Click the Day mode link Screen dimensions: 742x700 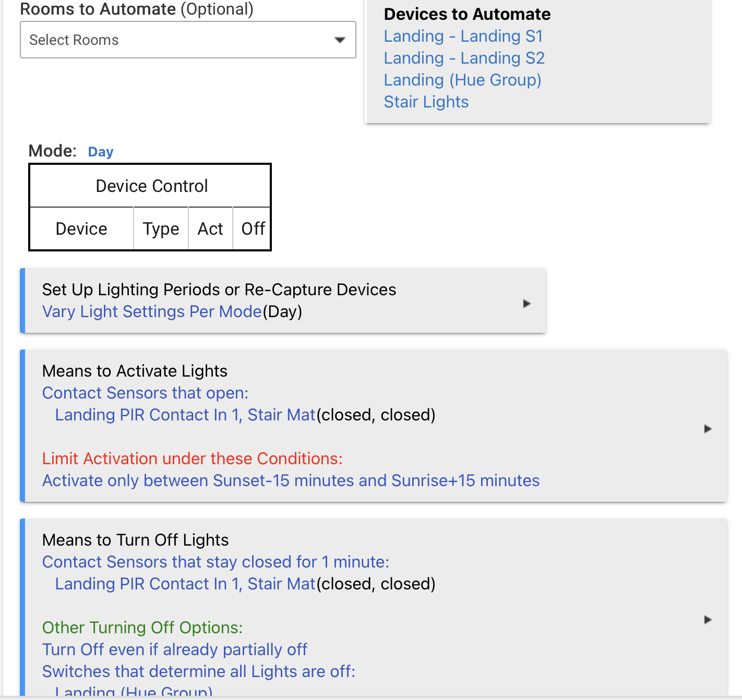[101, 152]
